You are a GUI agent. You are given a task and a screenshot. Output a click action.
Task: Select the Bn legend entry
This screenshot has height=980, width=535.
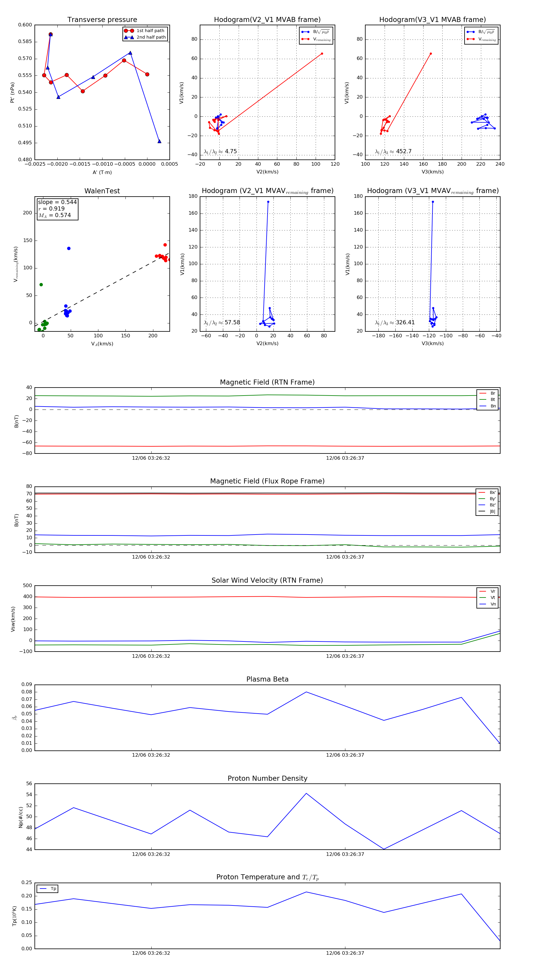click(487, 406)
